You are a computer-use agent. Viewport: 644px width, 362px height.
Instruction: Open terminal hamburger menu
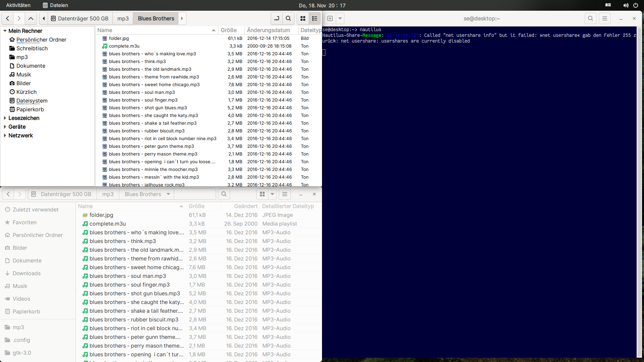pos(605,18)
